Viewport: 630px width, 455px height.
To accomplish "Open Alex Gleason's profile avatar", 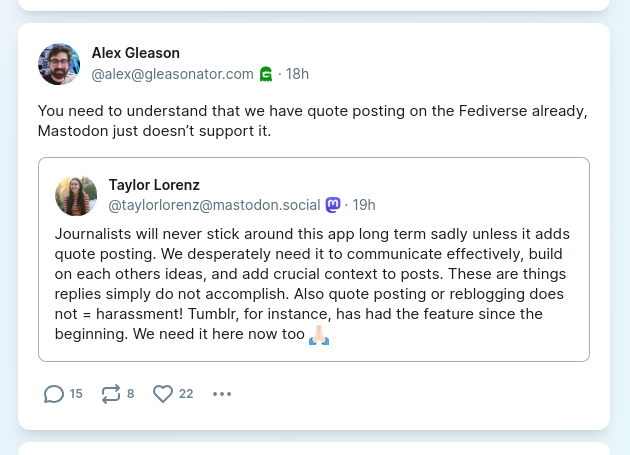I will coord(59,64).
